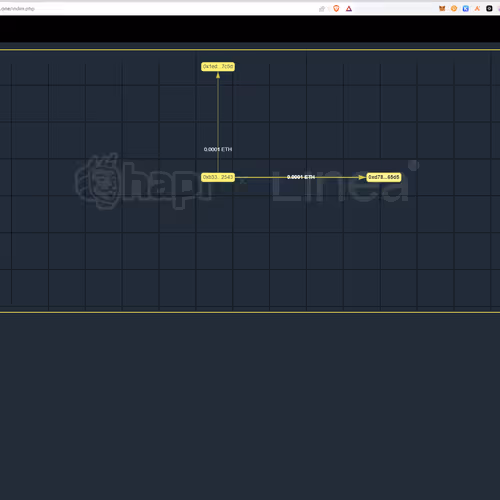Click the URL text in address bar

17,9
